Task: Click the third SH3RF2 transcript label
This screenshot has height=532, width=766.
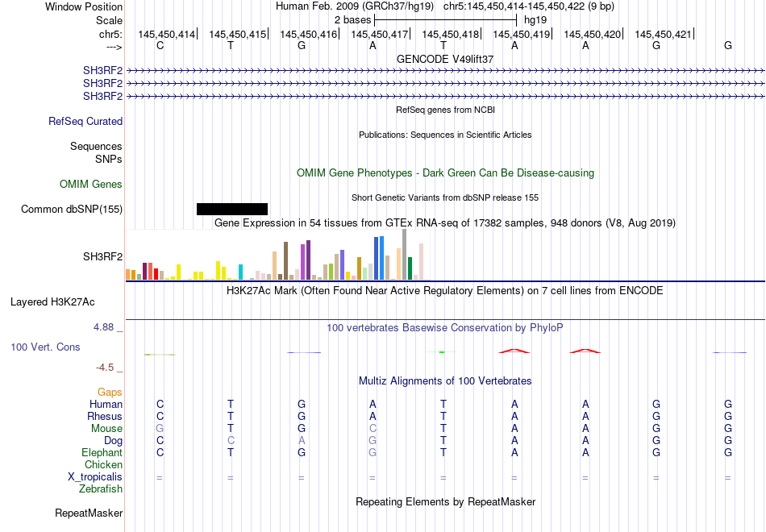Action: (102, 96)
